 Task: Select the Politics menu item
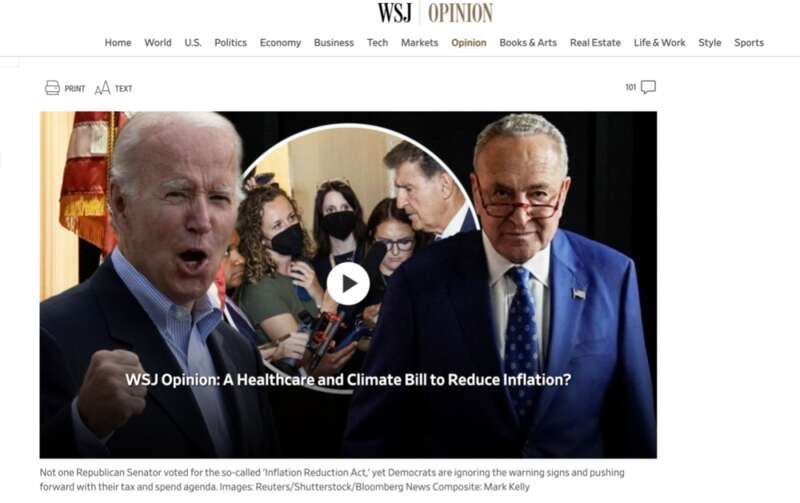(x=231, y=43)
